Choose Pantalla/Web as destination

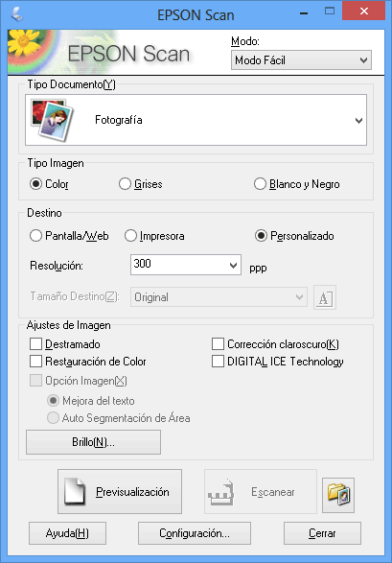pyautogui.click(x=35, y=236)
